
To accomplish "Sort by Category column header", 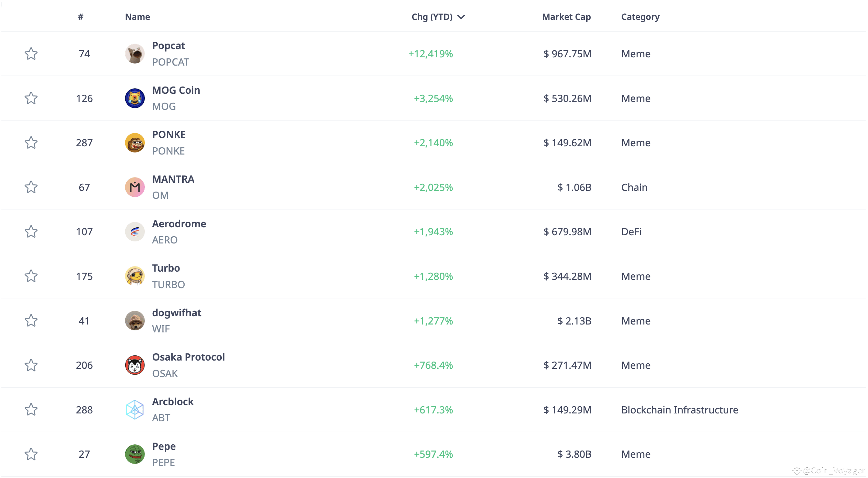I will click(x=640, y=17).
